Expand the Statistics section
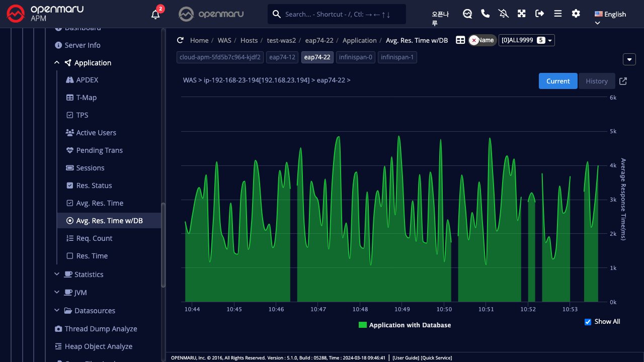This screenshot has height=362, width=644. click(x=89, y=275)
